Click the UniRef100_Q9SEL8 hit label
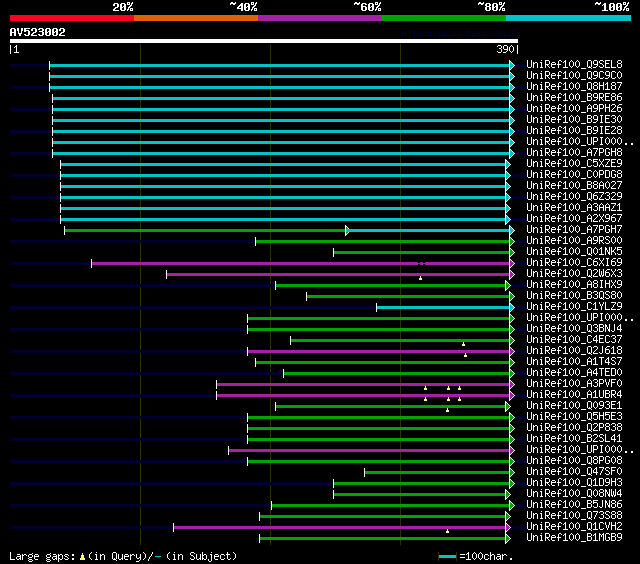Image resolution: width=640 pixels, height=564 pixels. [x=574, y=64]
